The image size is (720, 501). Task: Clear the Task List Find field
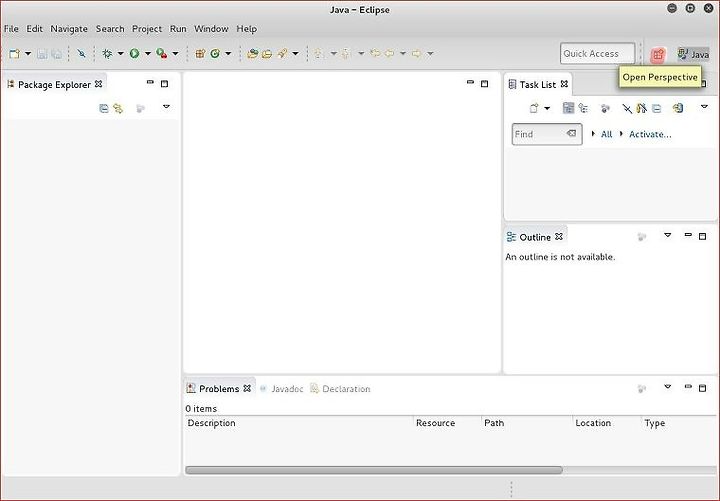(571, 133)
